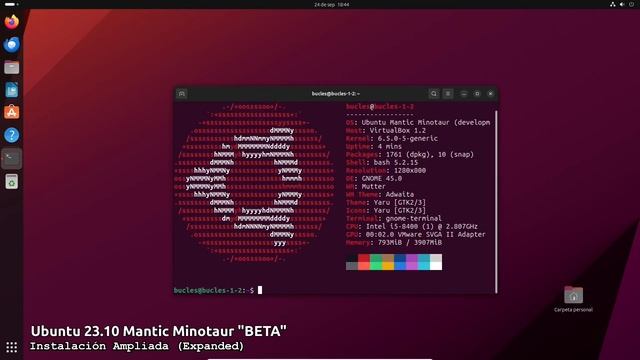The height and width of the screenshot is (360, 640).
Task: Click the terminal vertical scrollbar
Action: 496,201
